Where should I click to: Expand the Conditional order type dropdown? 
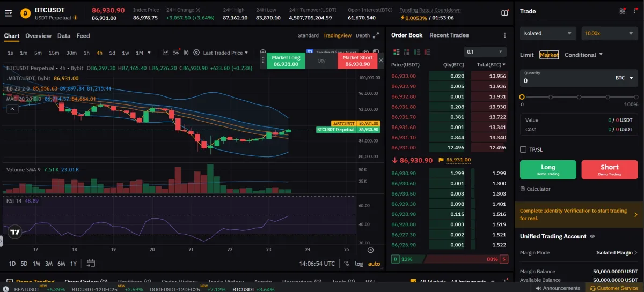pos(583,55)
